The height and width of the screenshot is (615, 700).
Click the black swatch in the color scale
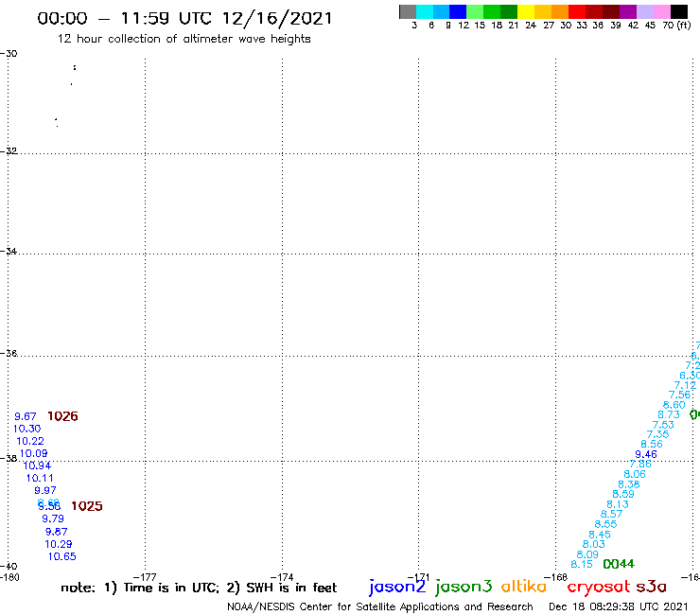[679, 11]
